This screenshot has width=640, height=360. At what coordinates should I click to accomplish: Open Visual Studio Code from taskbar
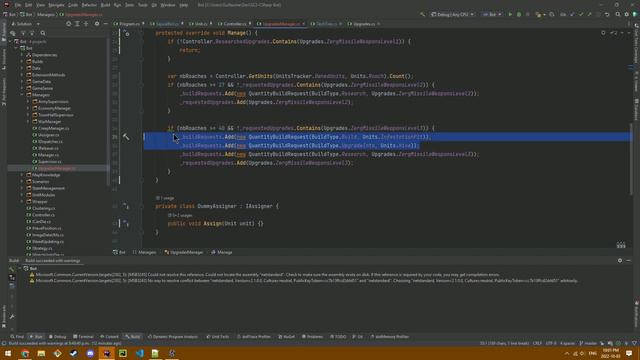[x=139, y=353]
